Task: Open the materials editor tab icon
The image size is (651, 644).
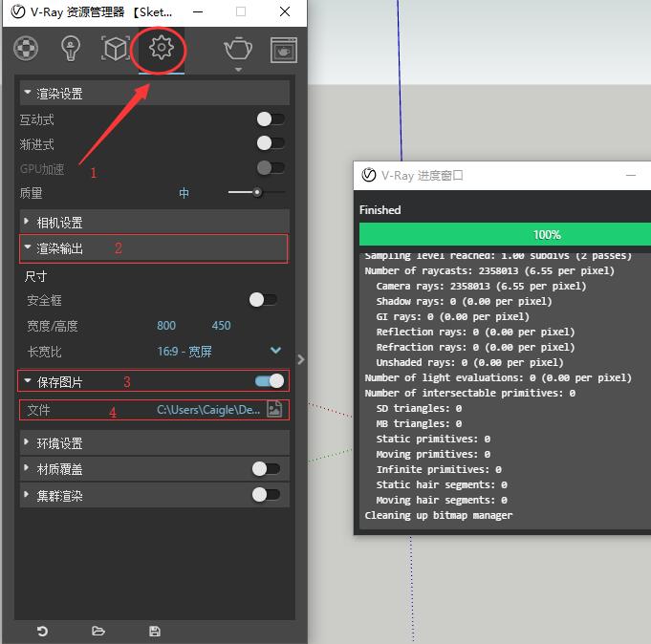Action: (26, 49)
